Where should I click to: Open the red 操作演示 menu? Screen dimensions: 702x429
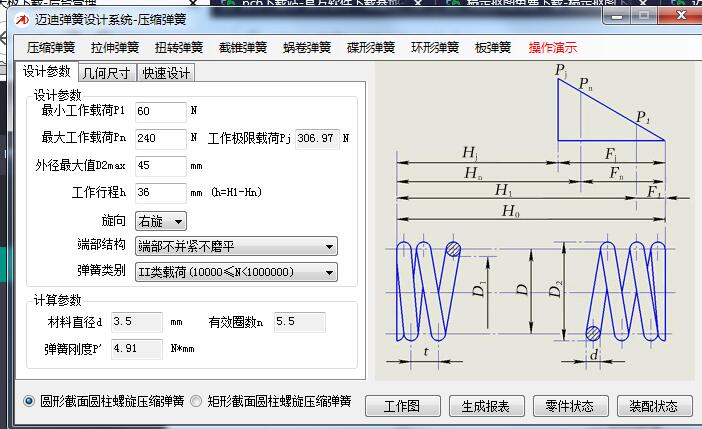[552, 47]
